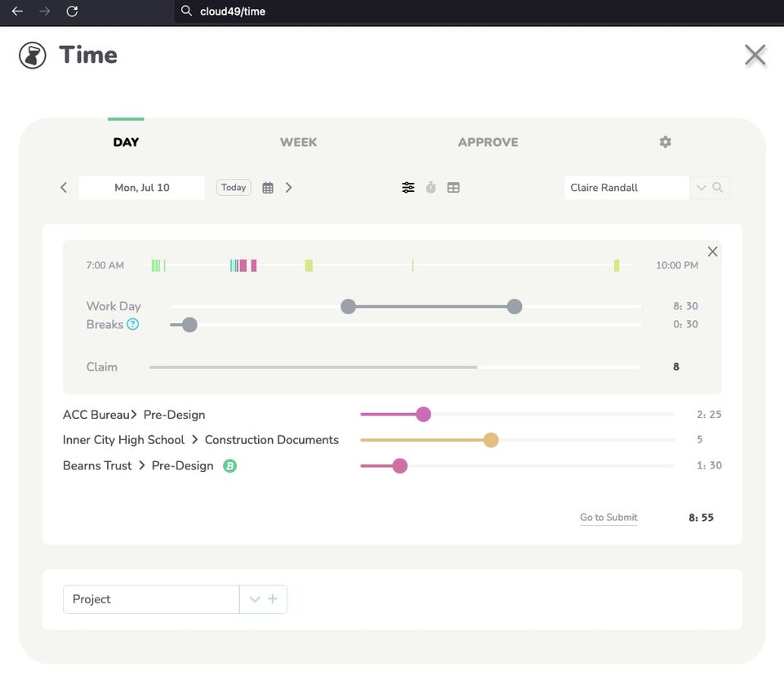Click the Today button
Viewport: 784px width, 689px height.
pos(234,188)
